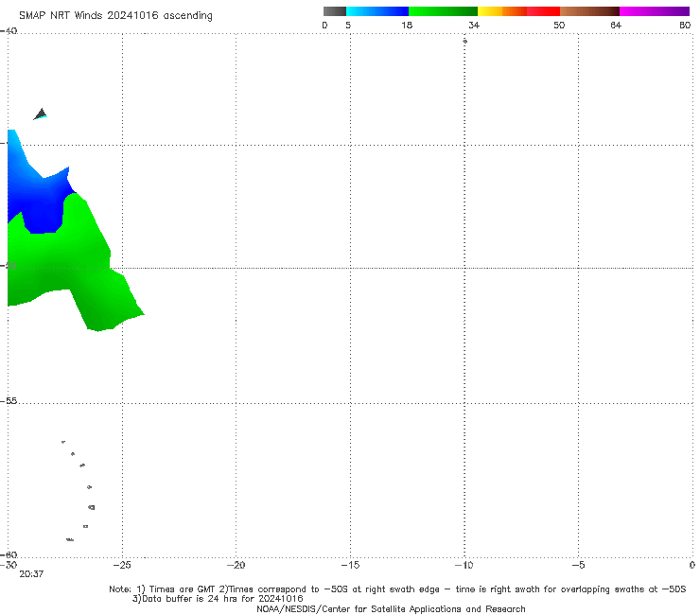Viewport: 700px width, 615px height.
Task: Click the "18" color bar scale label
Action: [x=407, y=26]
